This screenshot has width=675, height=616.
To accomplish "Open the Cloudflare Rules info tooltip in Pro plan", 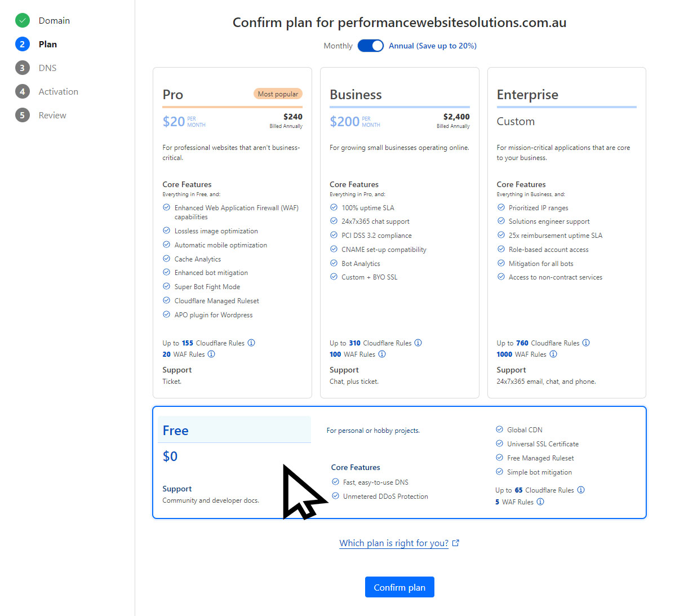I will coord(251,343).
